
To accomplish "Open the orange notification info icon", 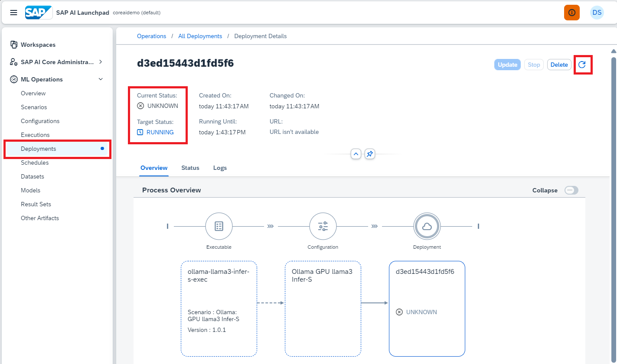I will coord(571,13).
